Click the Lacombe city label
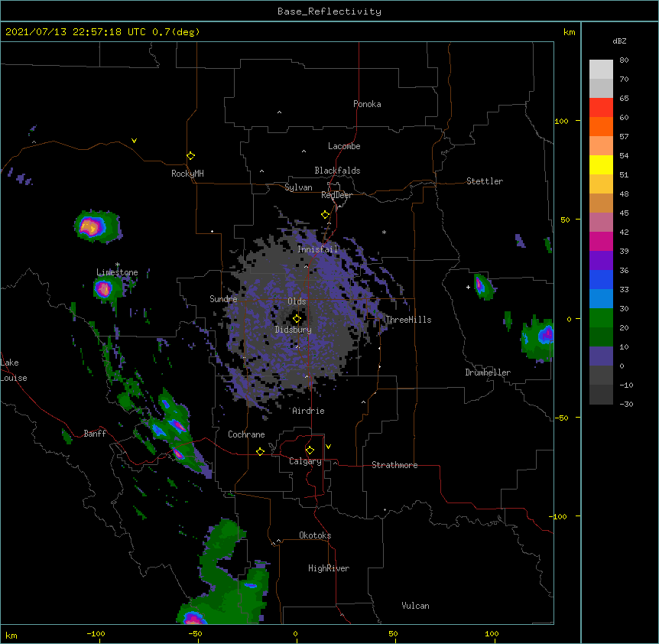 click(344, 146)
